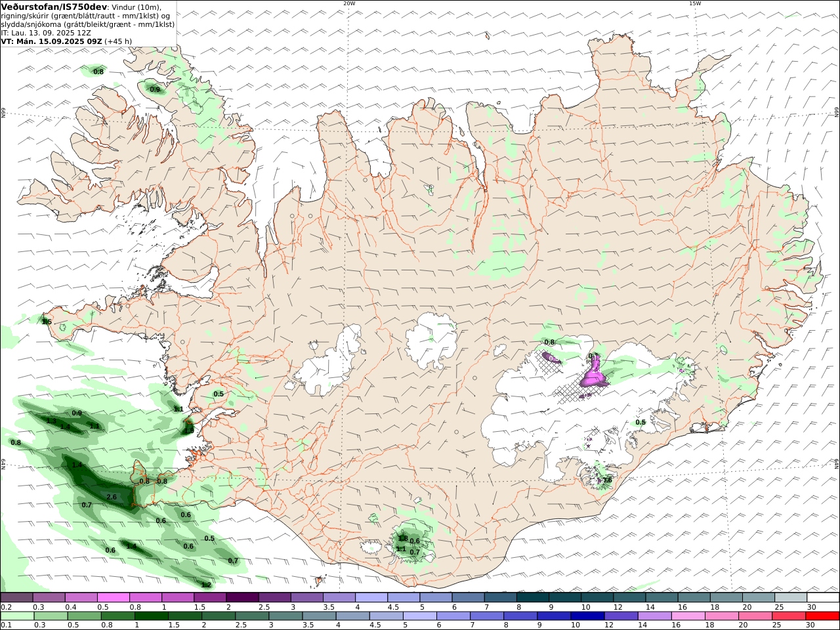Image resolution: width=840 pixels, height=630 pixels.
Task: Select the dark teal 8 swatch in the top legend row
Action: pyautogui.click(x=533, y=598)
